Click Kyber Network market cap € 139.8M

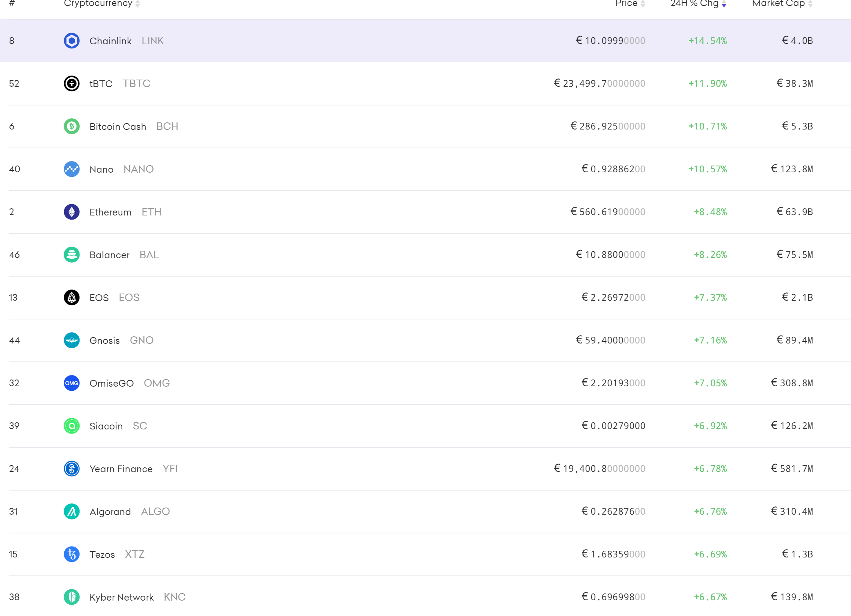792,597
